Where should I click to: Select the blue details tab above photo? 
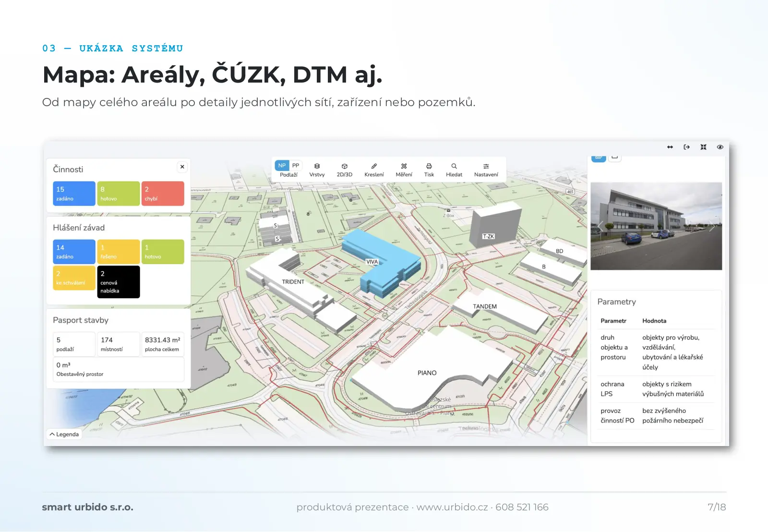[599, 157]
